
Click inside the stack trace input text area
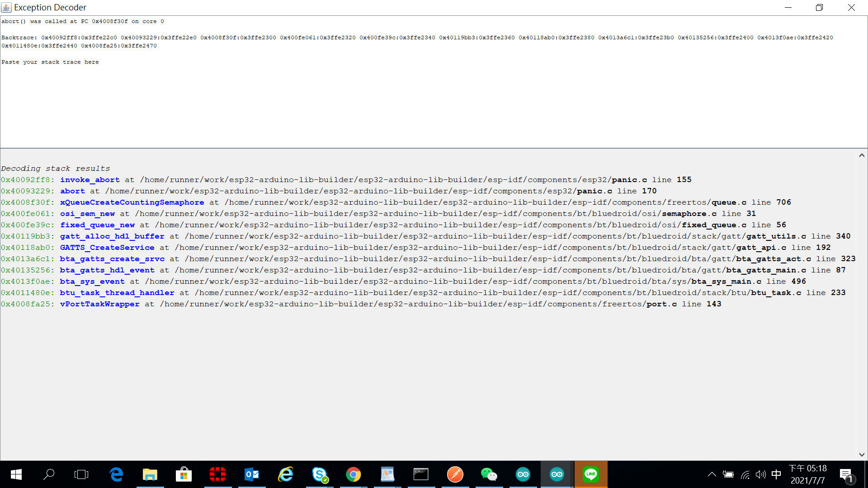click(x=434, y=104)
